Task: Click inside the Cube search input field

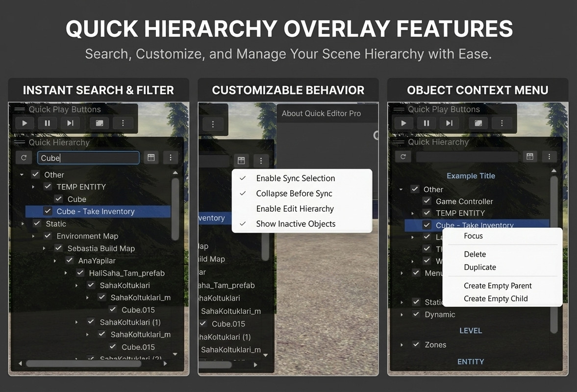Action: [88, 158]
